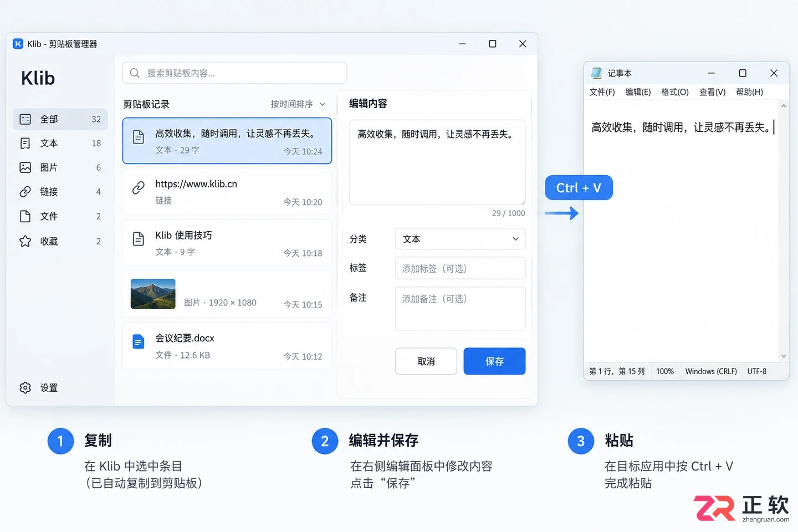Open the 按时间排序 sort dropdown
Viewport: 798px width, 532px height.
[x=298, y=104]
